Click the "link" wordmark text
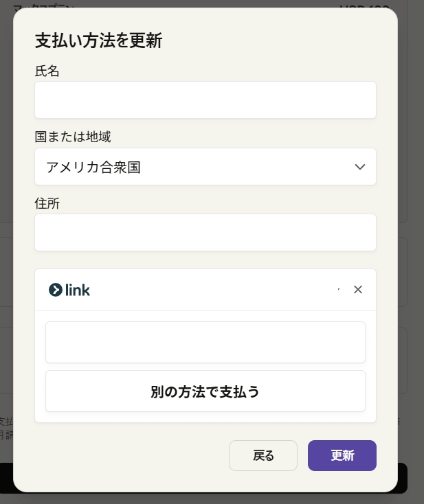424x504 pixels. pyautogui.click(x=78, y=290)
